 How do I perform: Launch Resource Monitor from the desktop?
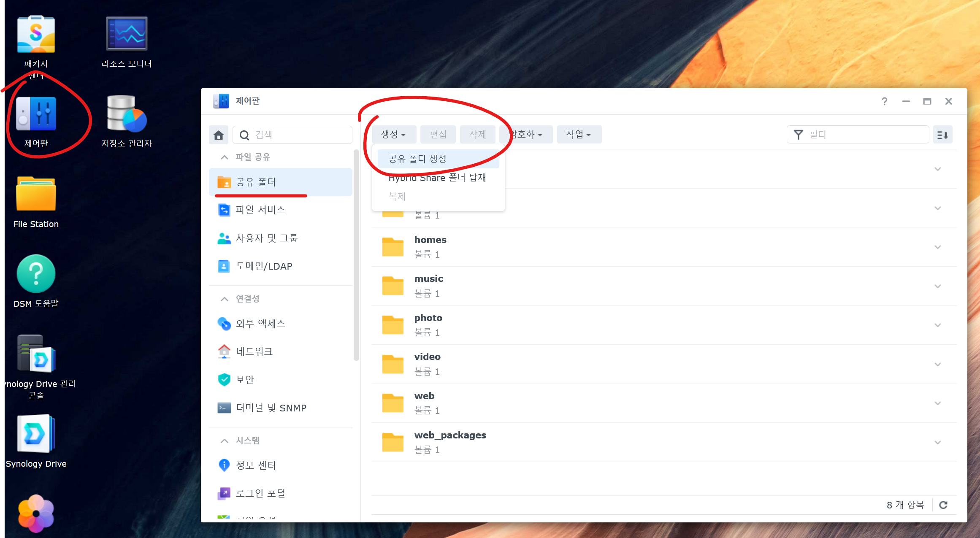(126, 35)
